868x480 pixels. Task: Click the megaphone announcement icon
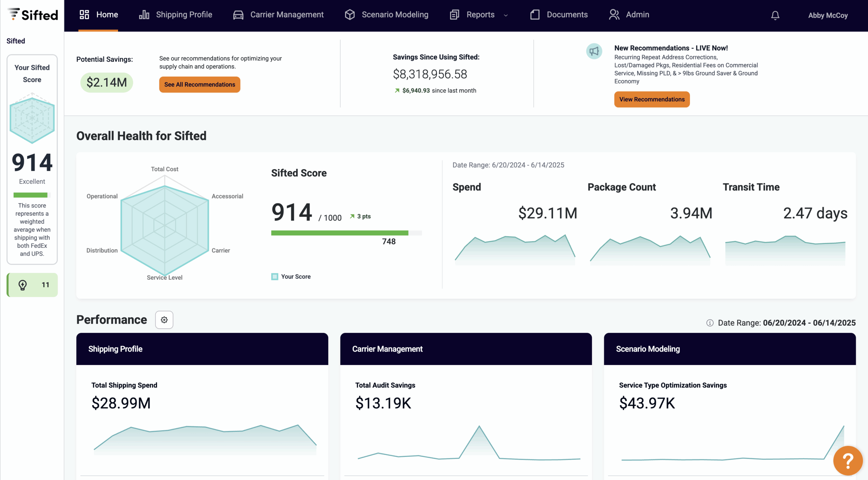pyautogui.click(x=594, y=51)
